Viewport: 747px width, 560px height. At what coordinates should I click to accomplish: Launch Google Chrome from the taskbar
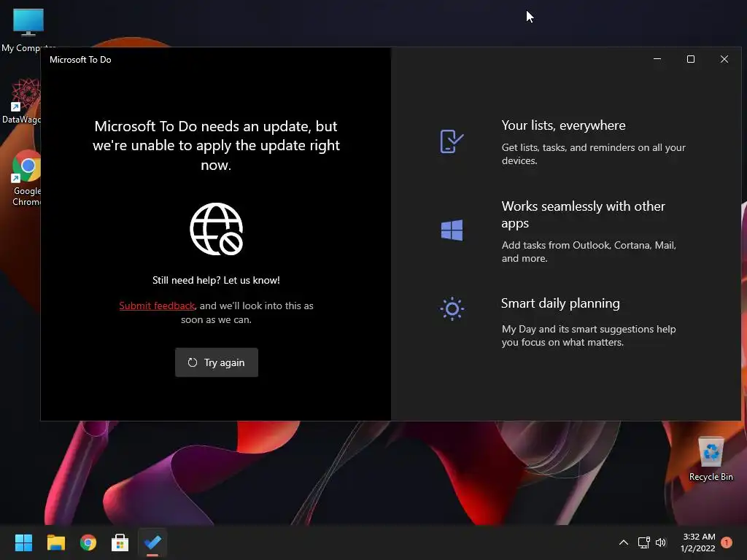(x=88, y=542)
